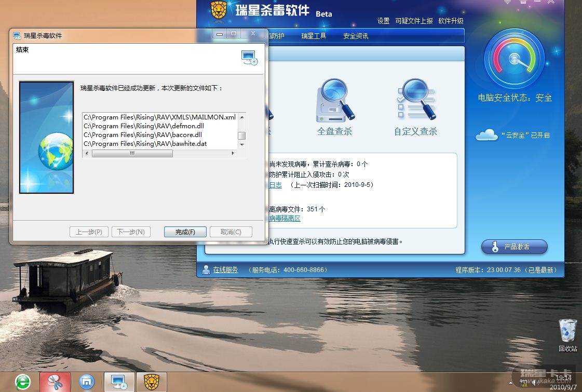Select the bacore.dll file path row
The width and height of the screenshot is (582, 392).
(159, 135)
